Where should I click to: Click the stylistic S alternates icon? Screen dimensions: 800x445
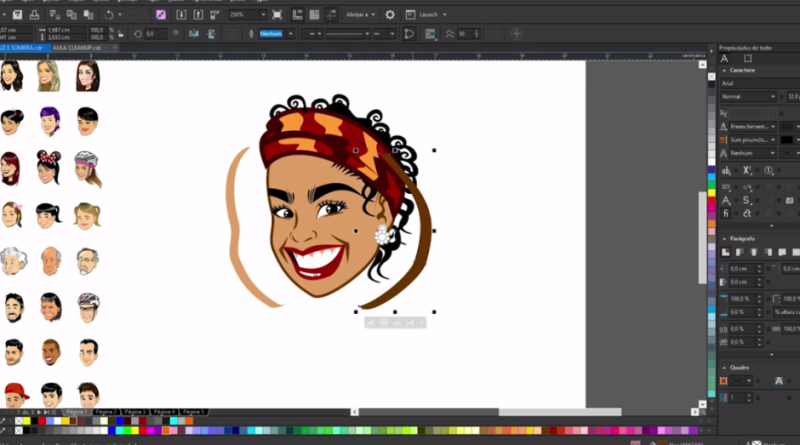tap(746, 200)
